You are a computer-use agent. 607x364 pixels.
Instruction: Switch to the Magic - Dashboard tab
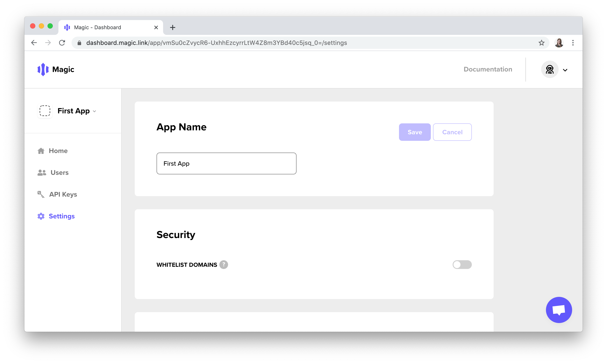pos(97,27)
